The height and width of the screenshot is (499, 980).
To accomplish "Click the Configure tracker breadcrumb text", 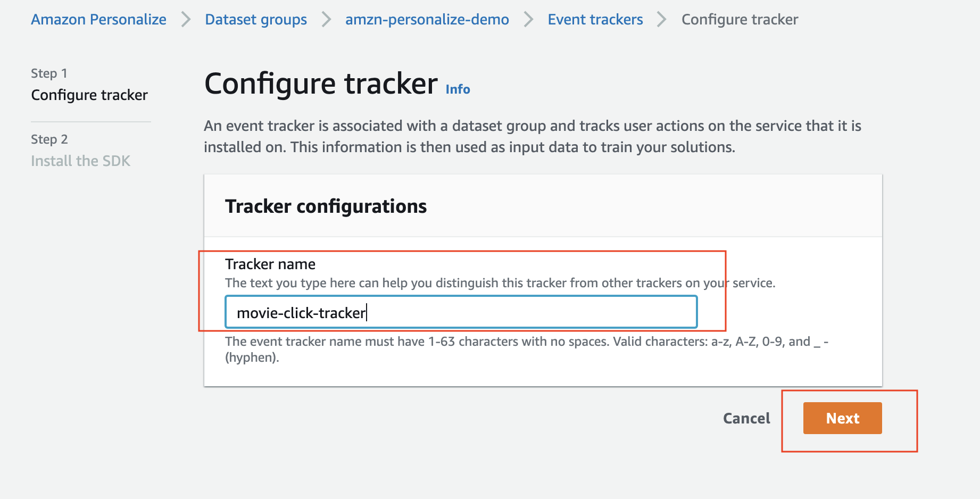I will (740, 20).
